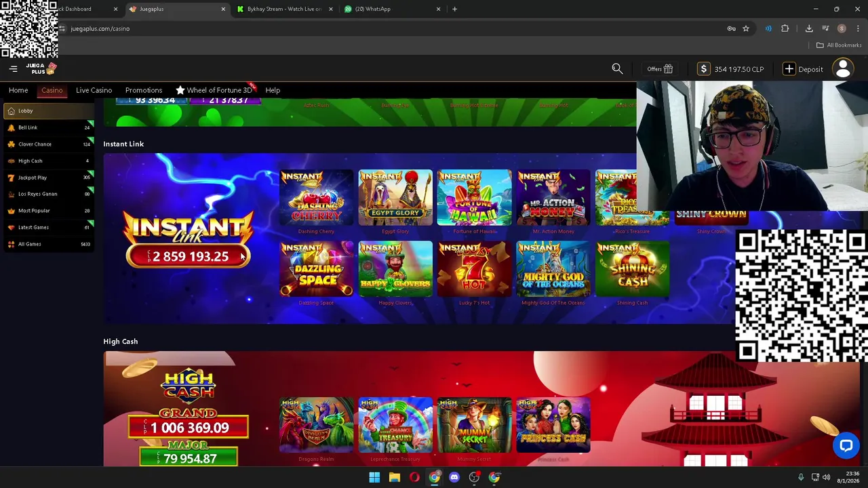Open the live chat bubble
This screenshot has height=488, width=868.
pos(846,445)
